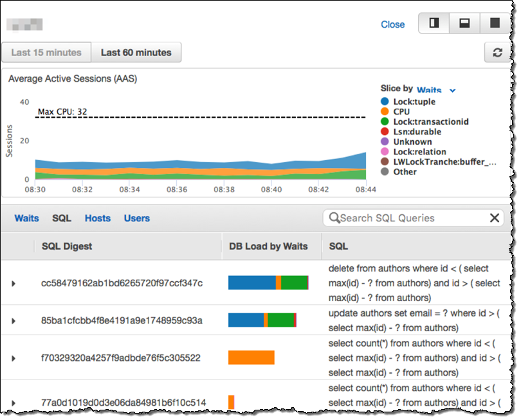Refresh the performance data

pyautogui.click(x=497, y=53)
